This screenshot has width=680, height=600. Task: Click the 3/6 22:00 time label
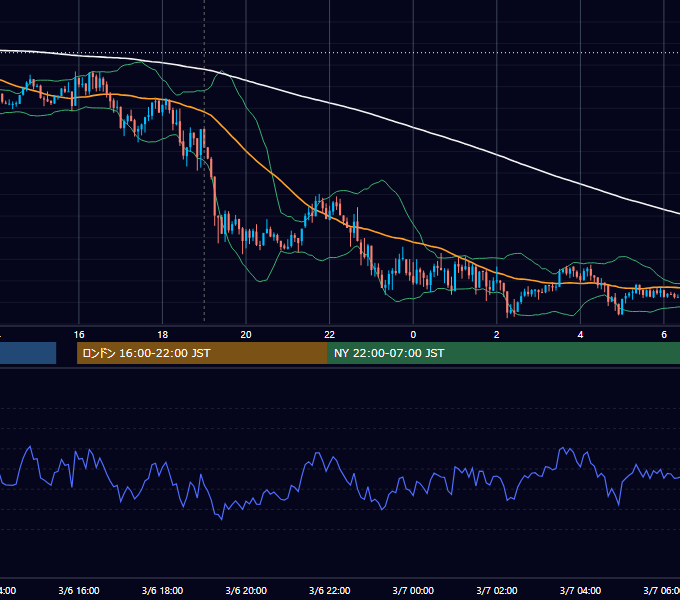(330, 590)
